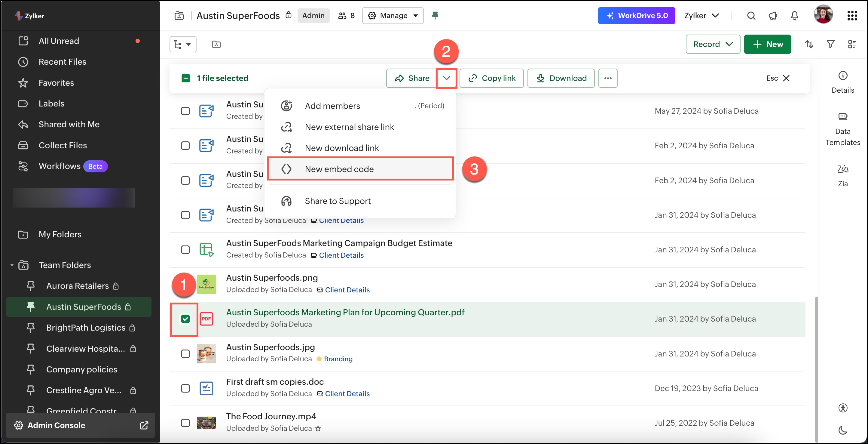Open Client Details link on Austin Superfoods.png

pyautogui.click(x=347, y=290)
